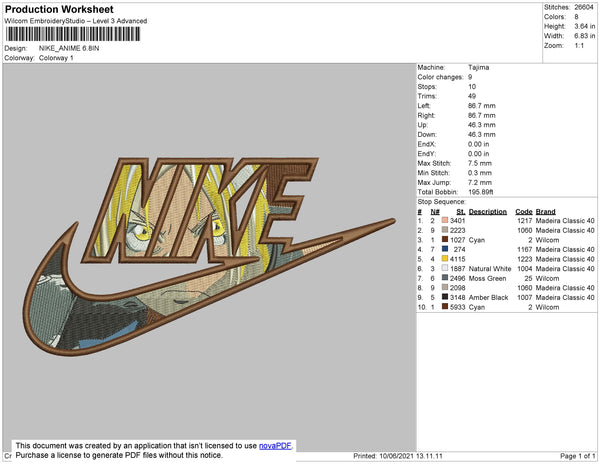Select the yellow swatch for thread 4115
This screenshot has width=600, height=464.
(443, 259)
